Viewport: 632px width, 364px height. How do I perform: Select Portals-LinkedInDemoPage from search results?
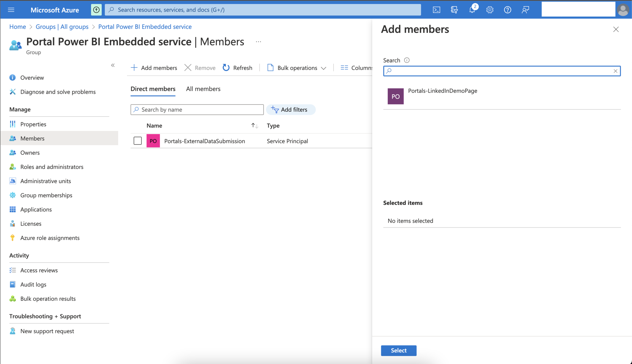[x=442, y=91]
